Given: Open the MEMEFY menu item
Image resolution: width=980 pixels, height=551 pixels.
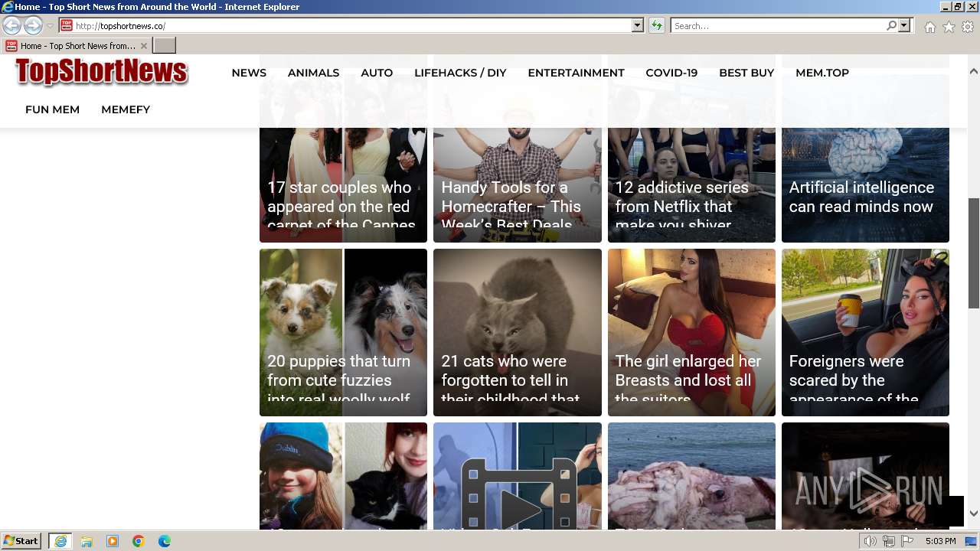Looking at the screenshot, I should pos(126,109).
